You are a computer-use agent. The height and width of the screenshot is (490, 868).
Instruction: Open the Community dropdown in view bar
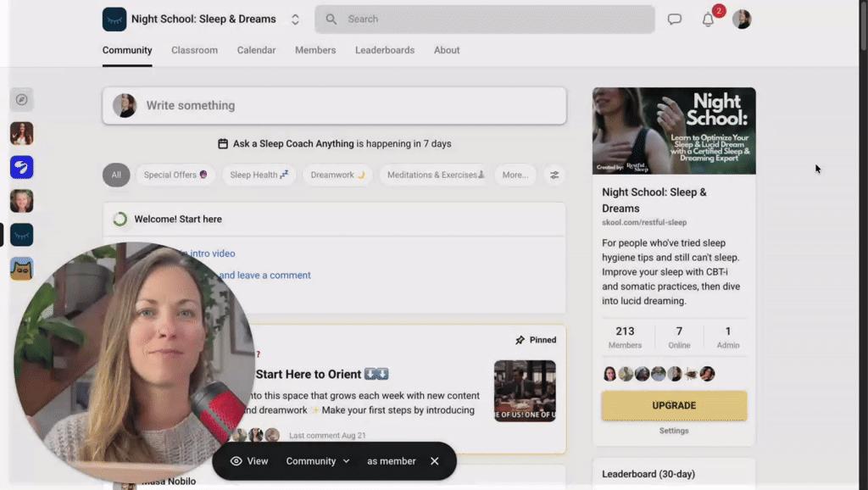318,461
